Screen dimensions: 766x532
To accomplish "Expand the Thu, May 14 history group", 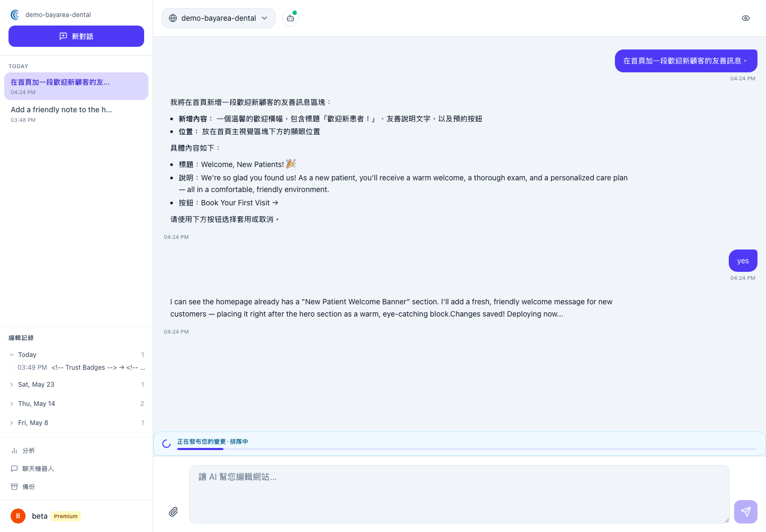I will 76,404.
